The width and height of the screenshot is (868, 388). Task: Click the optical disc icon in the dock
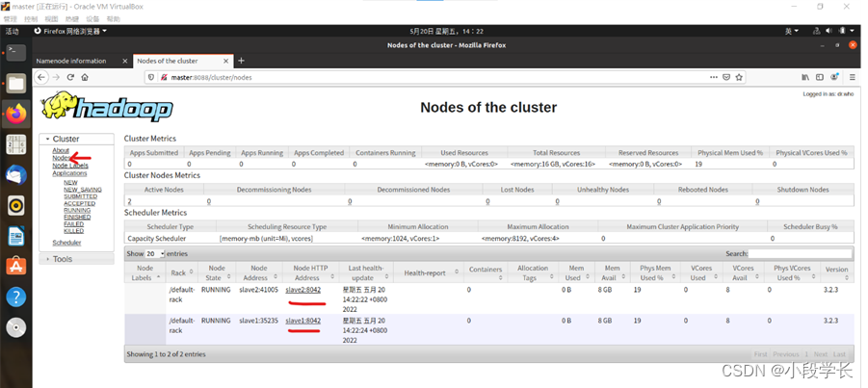pyautogui.click(x=16, y=327)
